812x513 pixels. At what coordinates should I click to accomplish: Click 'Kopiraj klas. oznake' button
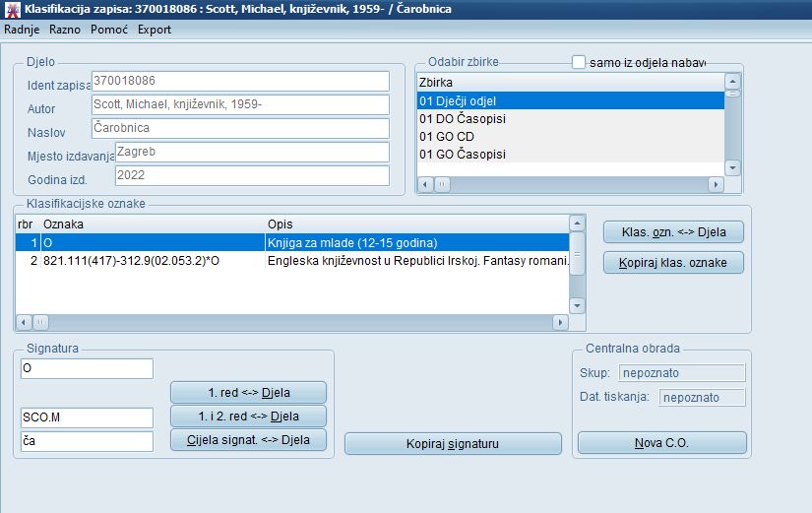(x=673, y=263)
